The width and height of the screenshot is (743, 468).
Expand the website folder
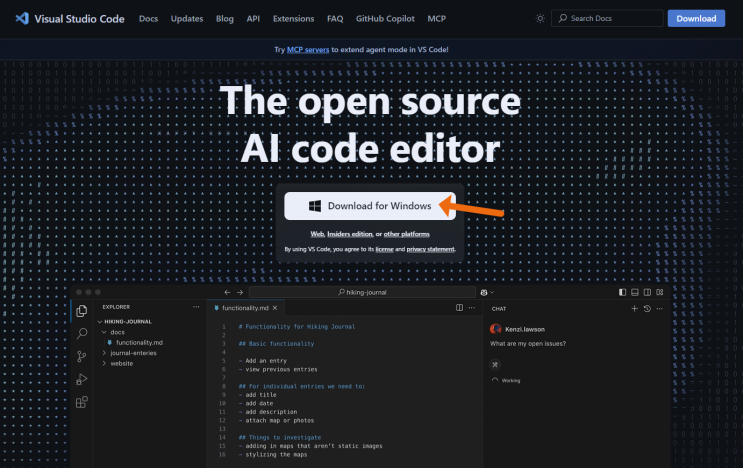point(104,363)
